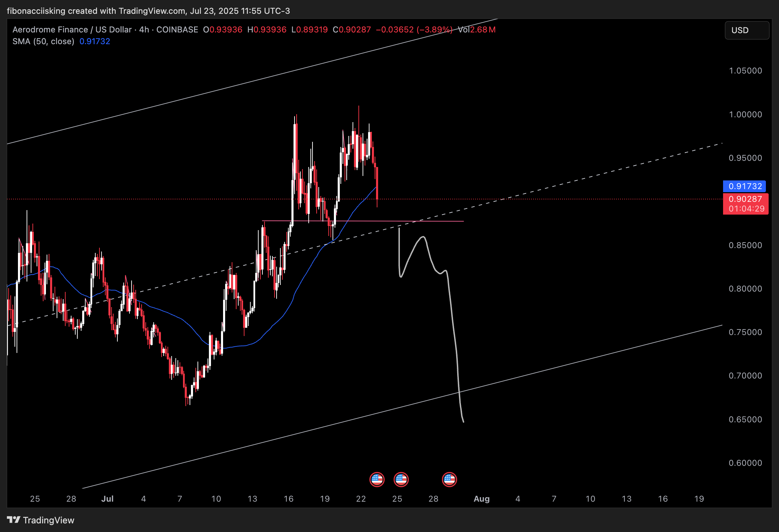Click the 0.85000 price axis label
Viewport: 779px width, 532px height.
click(x=746, y=245)
